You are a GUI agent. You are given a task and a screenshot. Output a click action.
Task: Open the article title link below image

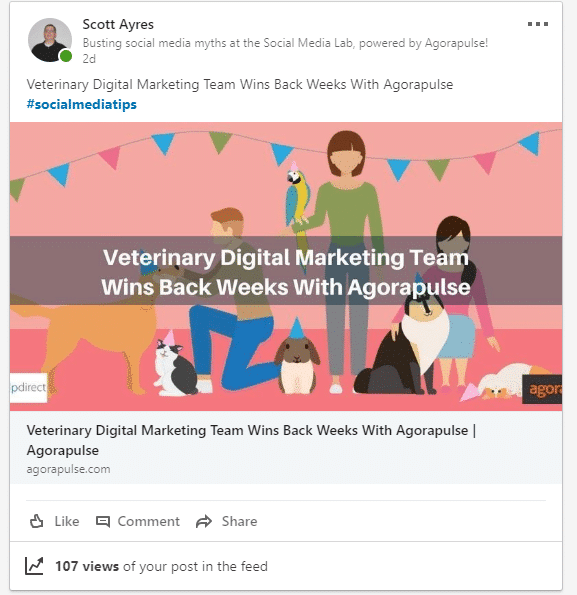point(251,440)
